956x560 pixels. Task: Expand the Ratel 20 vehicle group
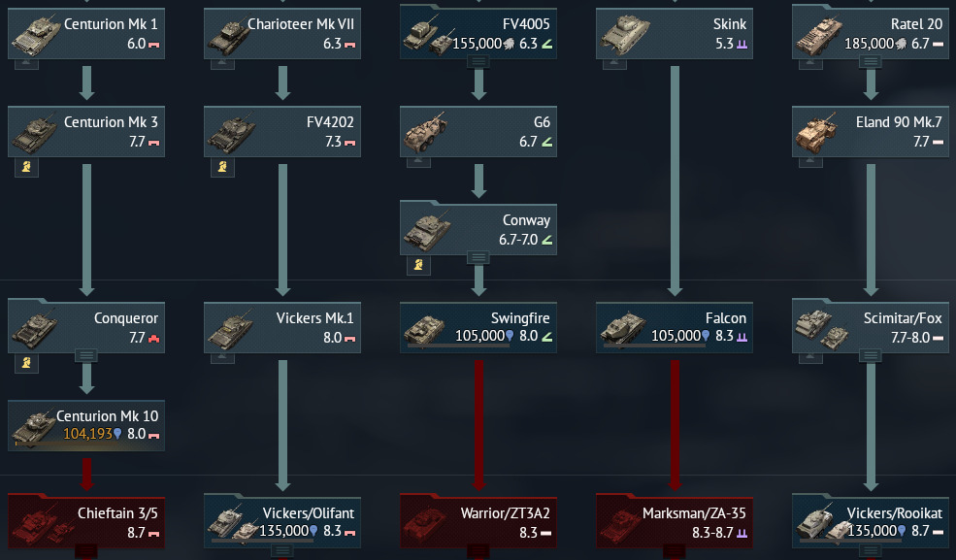tap(871, 61)
